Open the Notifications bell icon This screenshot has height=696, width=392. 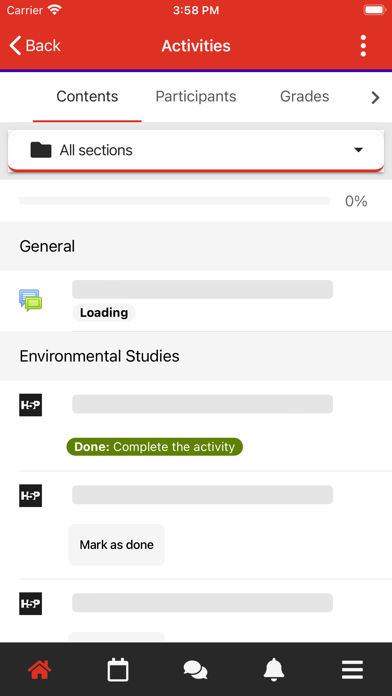click(274, 670)
